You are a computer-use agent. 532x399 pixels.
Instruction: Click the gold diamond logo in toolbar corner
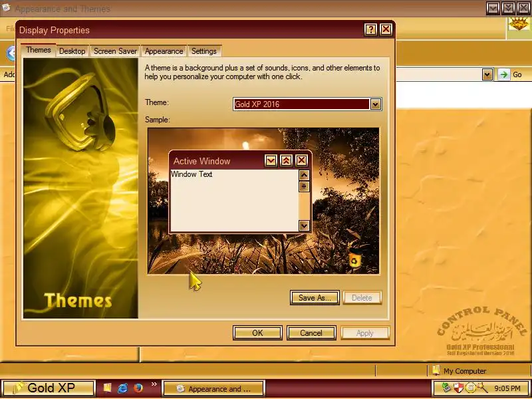519,24
